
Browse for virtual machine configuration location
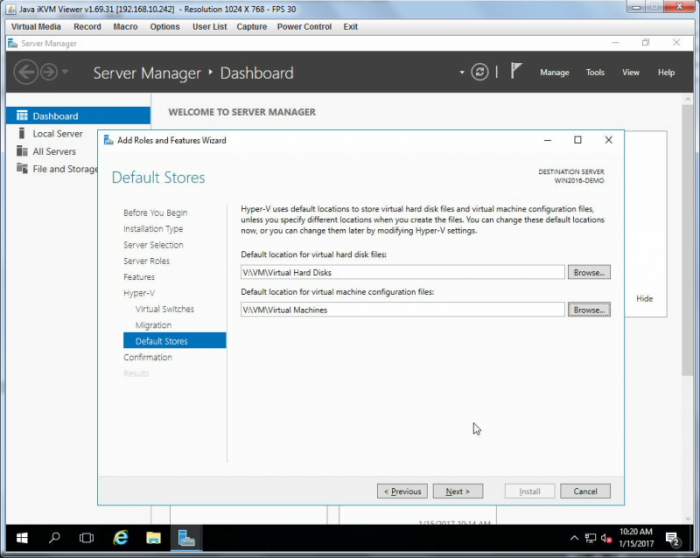[x=589, y=310]
